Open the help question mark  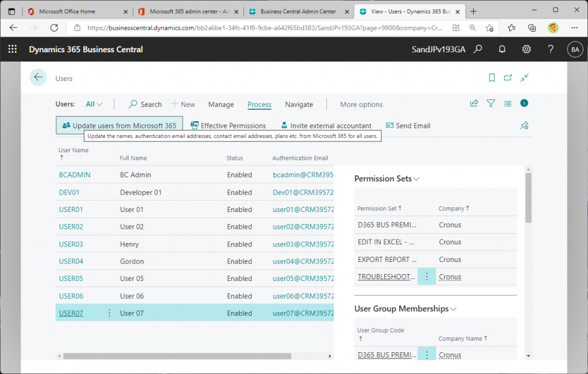pos(551,49)
